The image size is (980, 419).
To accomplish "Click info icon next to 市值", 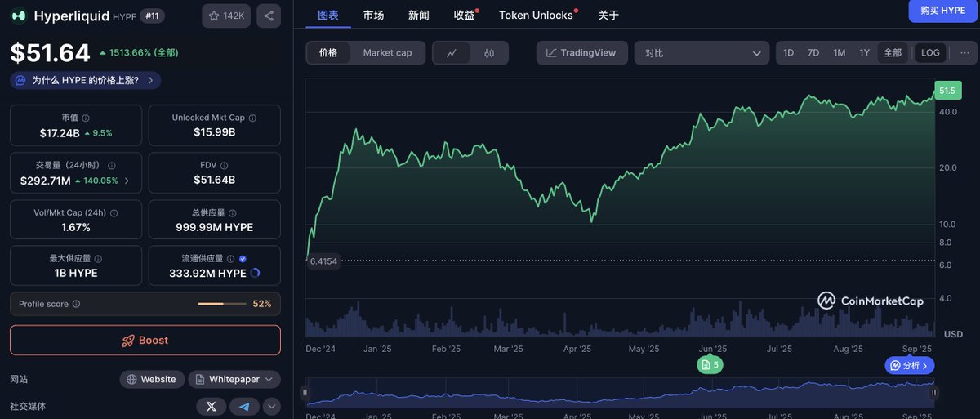I will (86, 118).
